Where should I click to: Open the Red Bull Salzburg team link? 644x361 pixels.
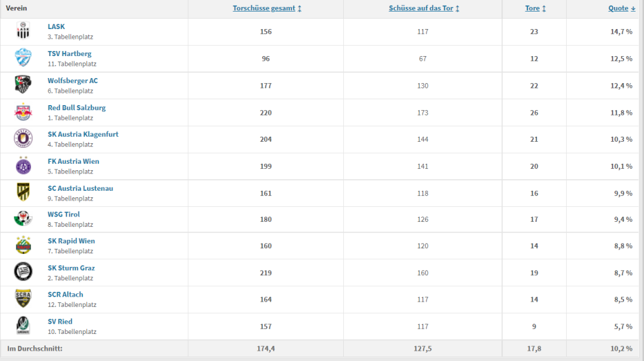click(77, 108)
